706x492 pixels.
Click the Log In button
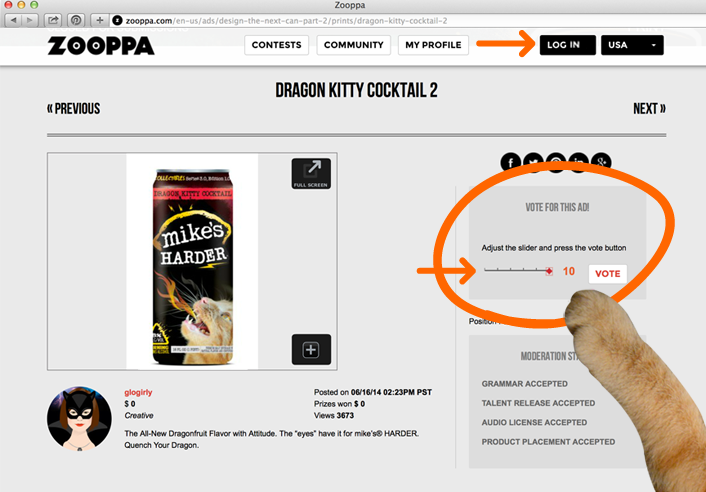(568, 45)
